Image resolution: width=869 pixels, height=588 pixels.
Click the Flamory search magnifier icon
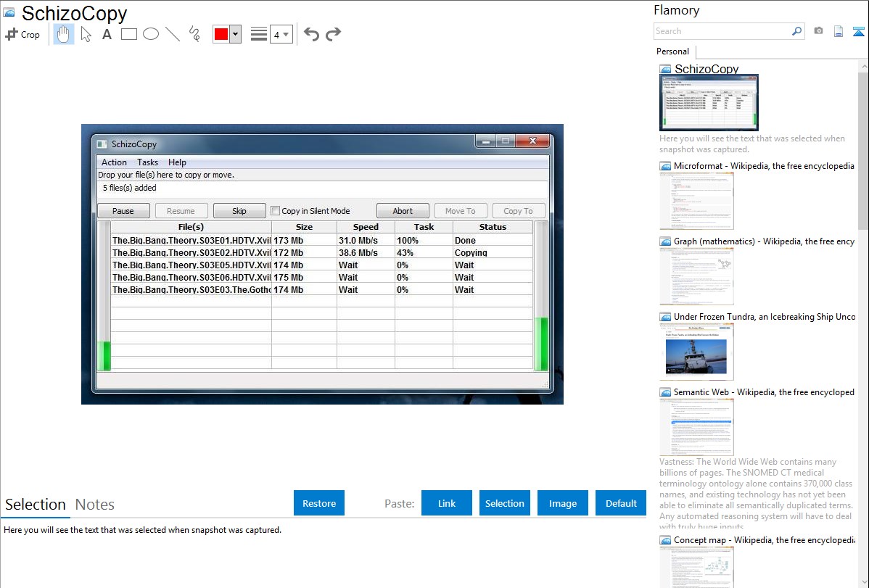(797, 31)
